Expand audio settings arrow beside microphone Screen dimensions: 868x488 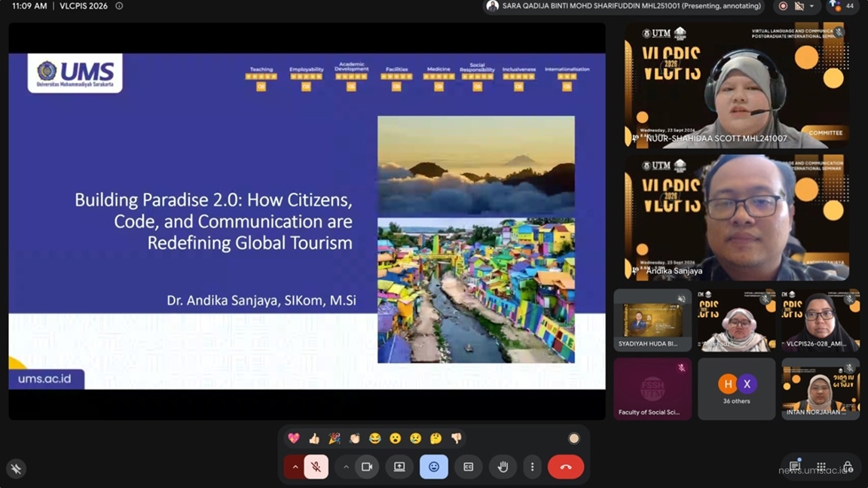[295, 467]
